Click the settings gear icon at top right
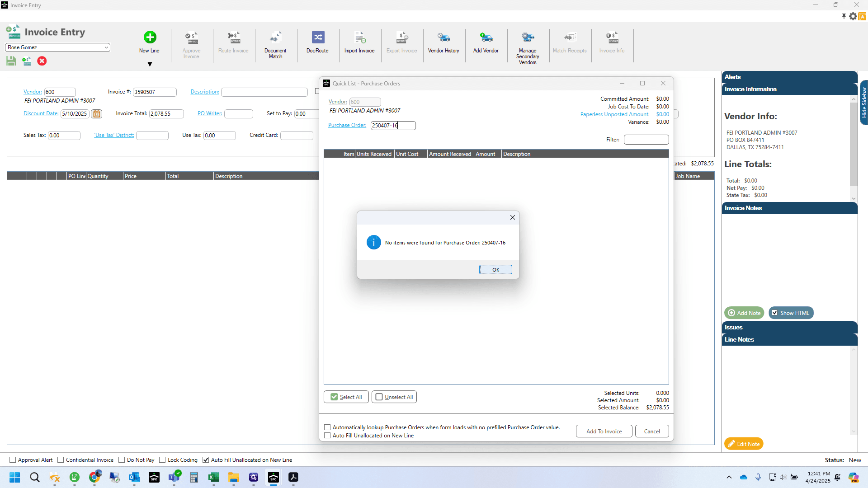 [853, 16]
